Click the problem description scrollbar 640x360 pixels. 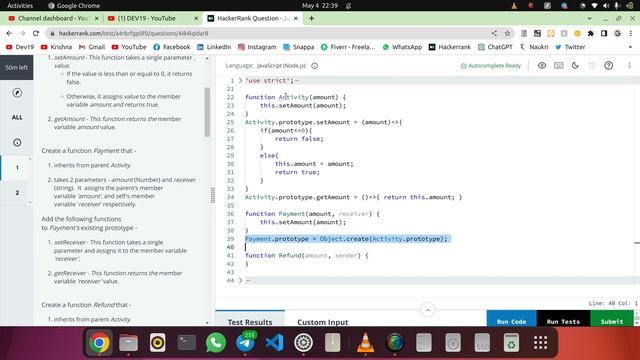pos(207,112)
